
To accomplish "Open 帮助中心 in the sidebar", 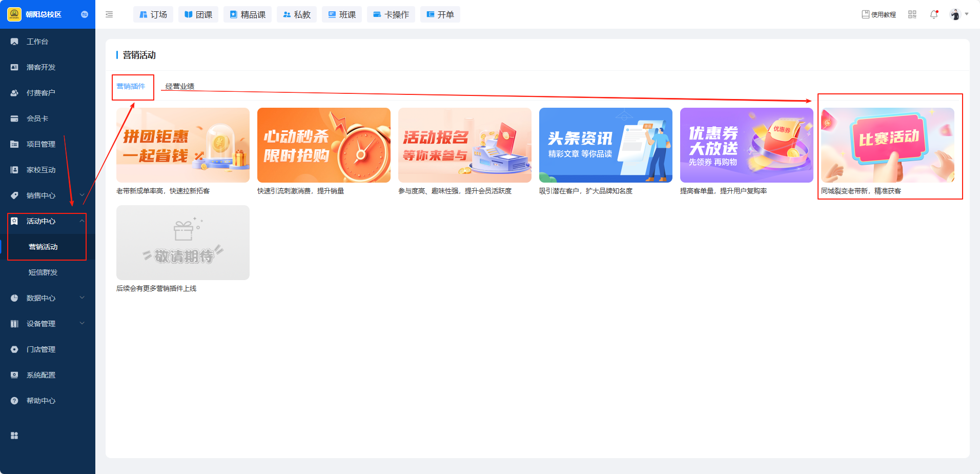I will [41, 401].
